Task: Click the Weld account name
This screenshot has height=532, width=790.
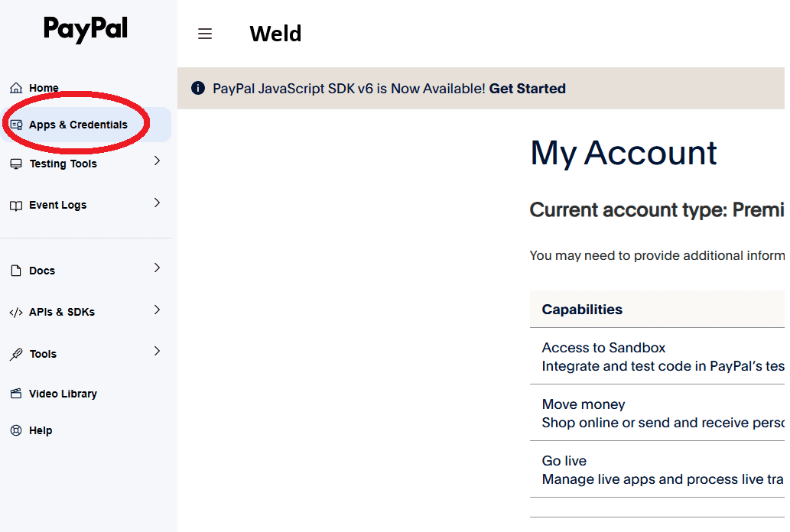Action: (275, 34)
